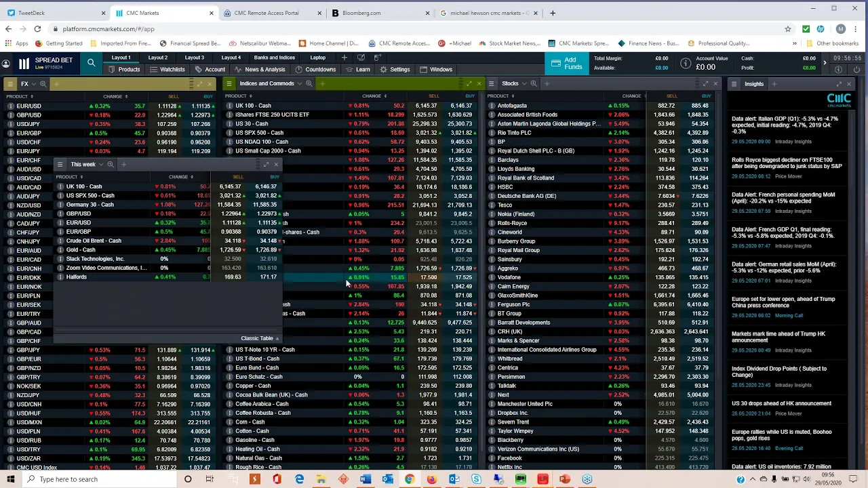
Task: Click This week watchlist zoom search icon
Action: tap(111, 165)
